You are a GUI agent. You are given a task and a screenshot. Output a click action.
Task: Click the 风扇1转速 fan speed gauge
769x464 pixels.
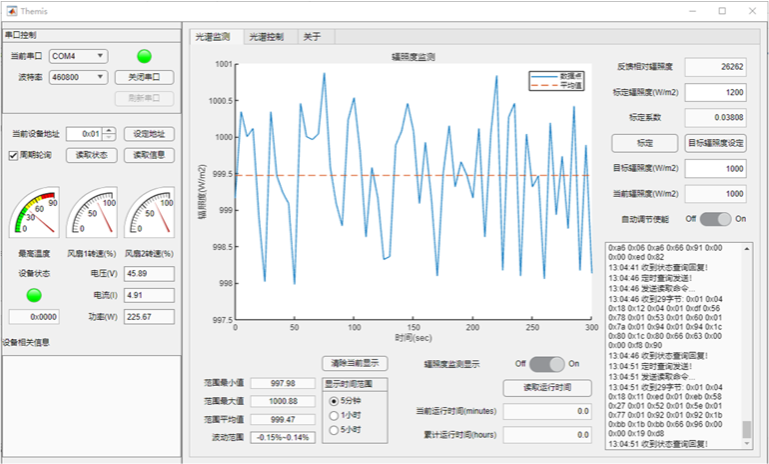pyautogui.click(x=91, y=213)
